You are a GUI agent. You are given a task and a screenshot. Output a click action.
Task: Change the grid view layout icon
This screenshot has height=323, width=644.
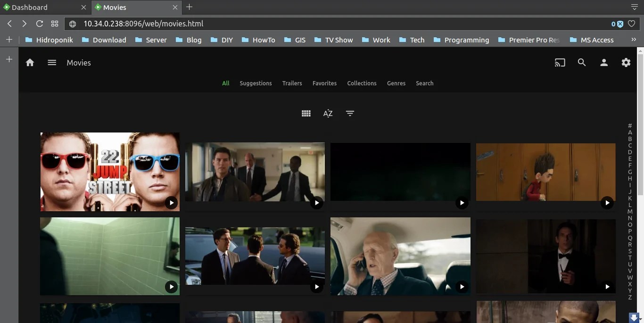click(306, 113)
